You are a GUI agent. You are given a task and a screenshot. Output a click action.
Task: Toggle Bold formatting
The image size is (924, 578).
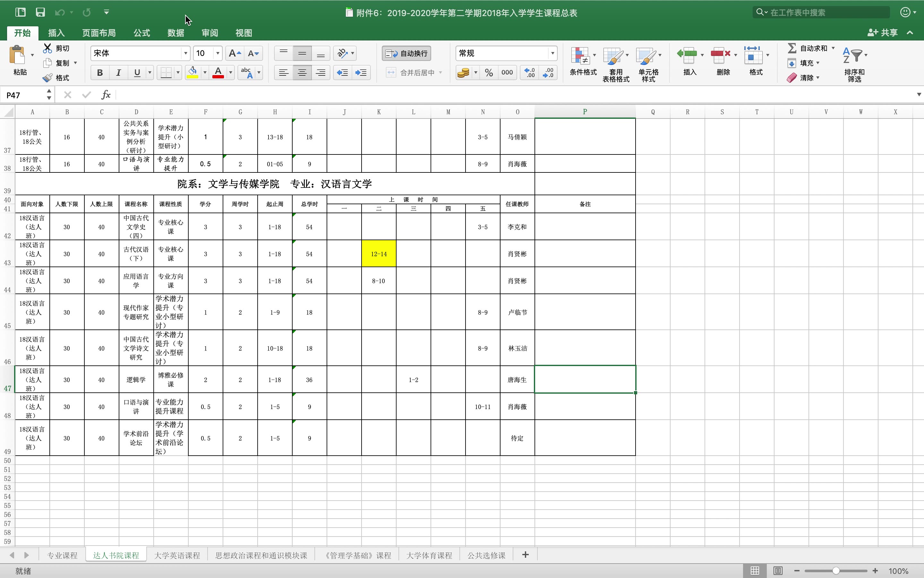pyautogui.click(x=100, y=72)
